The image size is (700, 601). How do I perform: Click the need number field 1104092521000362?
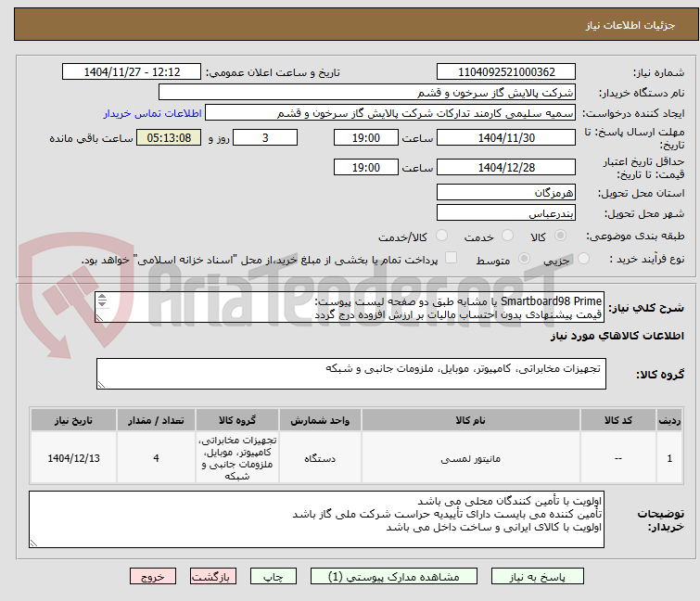click(506, 72)
